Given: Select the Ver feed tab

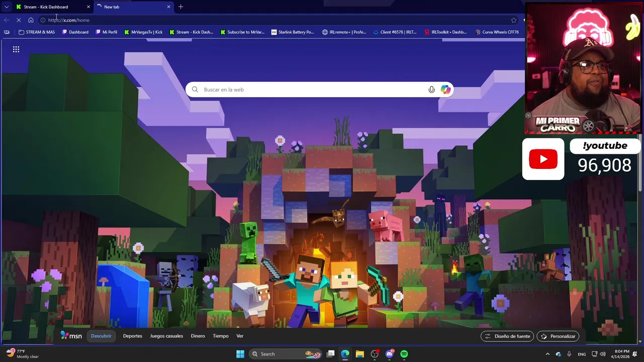Looking at the screenshot, I should [240, 336].
